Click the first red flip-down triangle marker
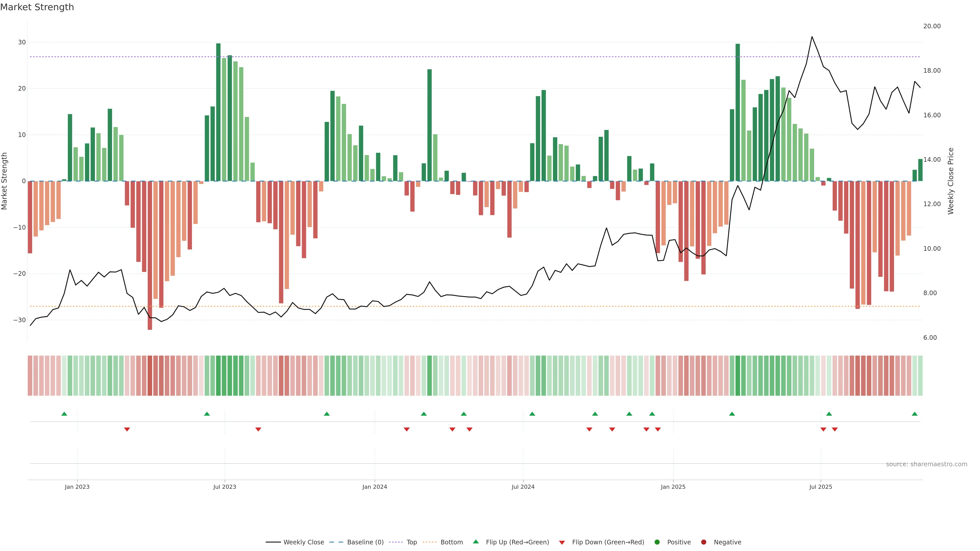Image resolution: width=980 pixels, height=551 pixels. [x=127, y=429]
